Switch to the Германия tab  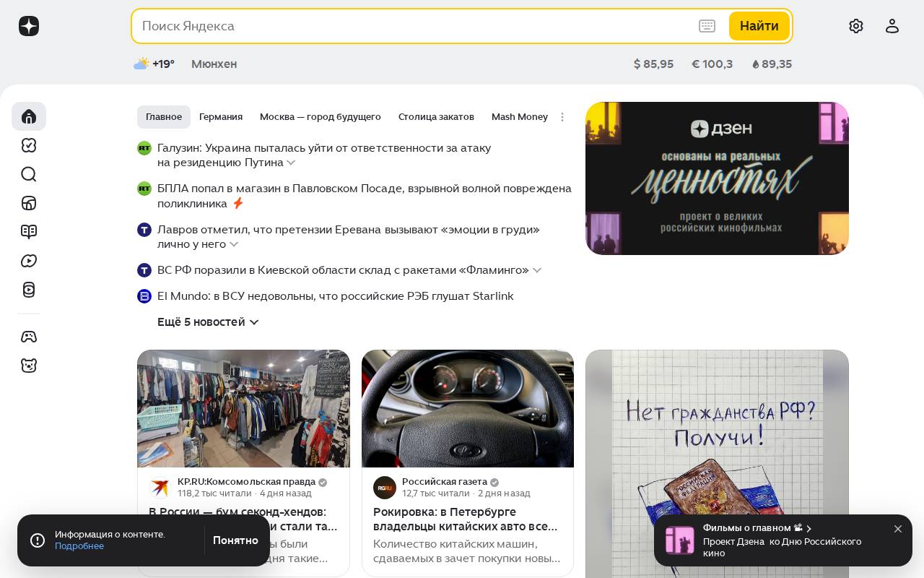221,117
